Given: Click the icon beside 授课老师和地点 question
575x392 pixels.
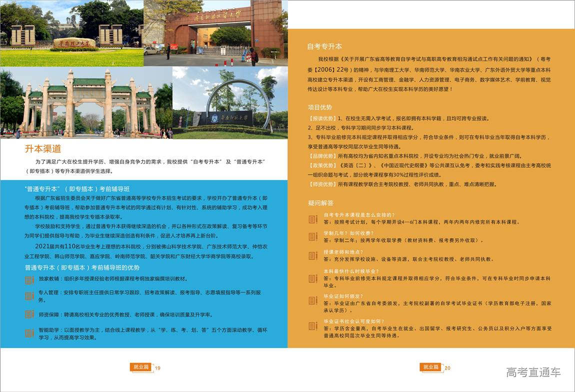Looking at the screenshot, I should tap(312, 256).
